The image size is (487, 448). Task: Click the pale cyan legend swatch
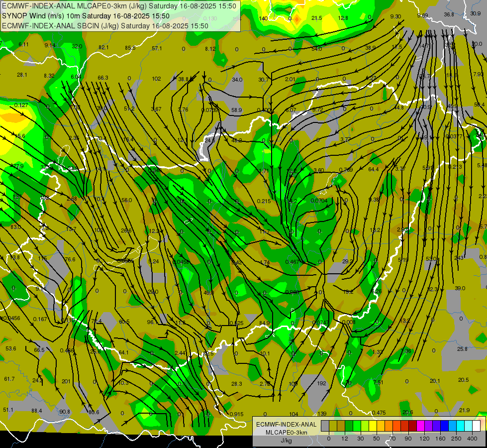click(469, 426)
